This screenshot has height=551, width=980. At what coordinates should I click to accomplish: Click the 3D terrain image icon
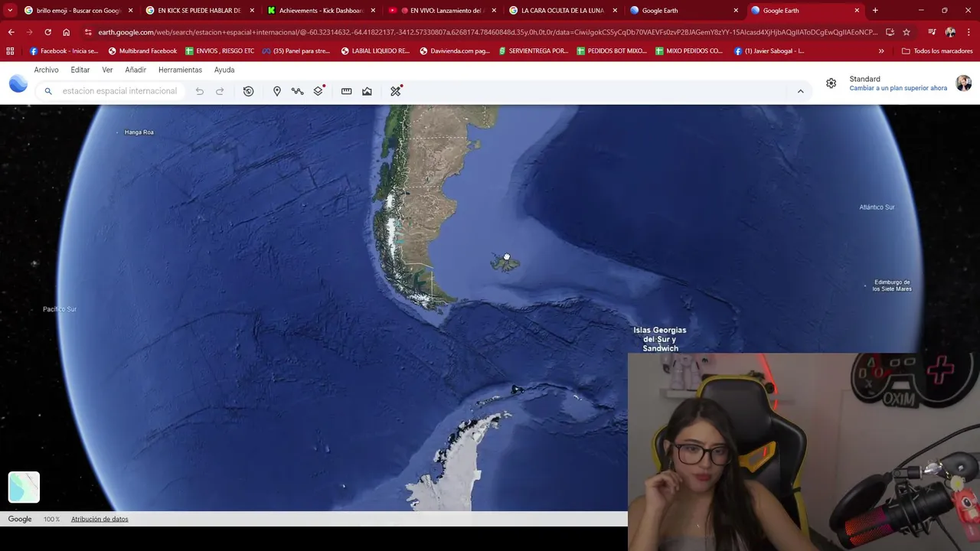367,91
